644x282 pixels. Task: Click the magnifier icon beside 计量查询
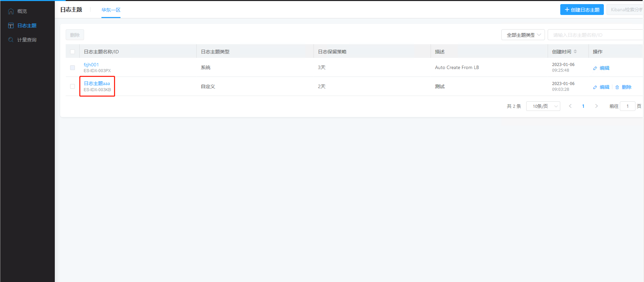tap(11, 40)
